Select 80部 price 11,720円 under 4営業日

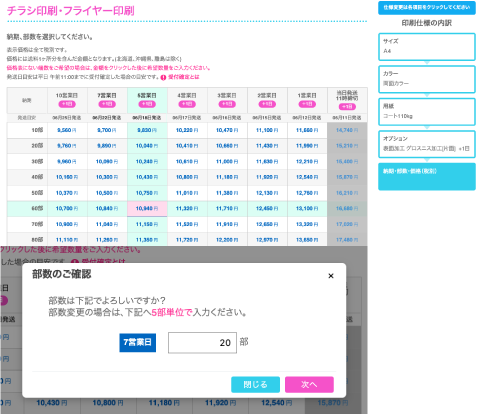coord(187,239)
